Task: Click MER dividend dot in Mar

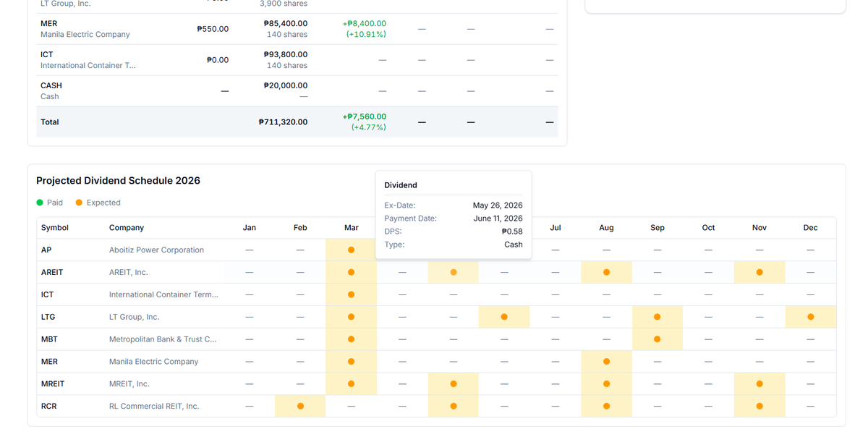Action: [x=351, y=361]
